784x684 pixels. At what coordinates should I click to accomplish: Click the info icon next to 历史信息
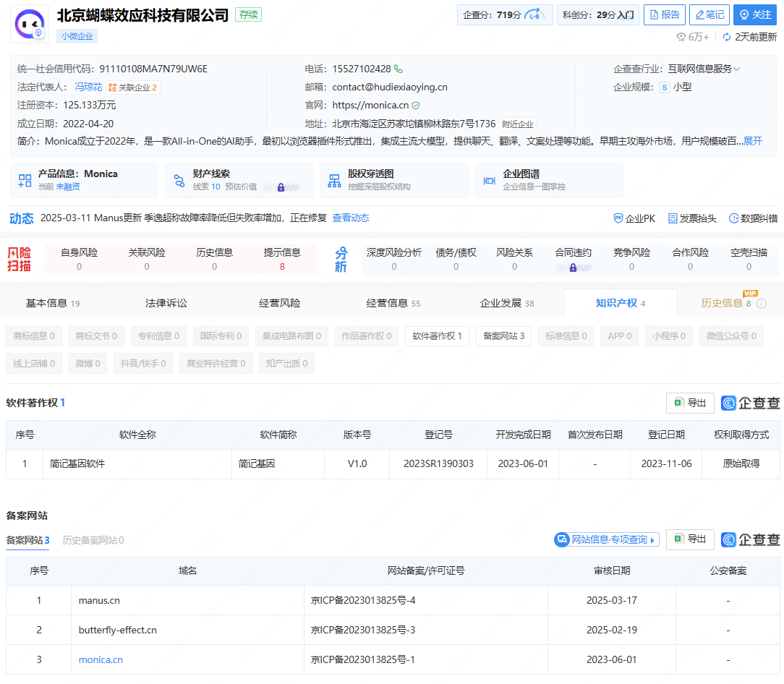(762, 304)
